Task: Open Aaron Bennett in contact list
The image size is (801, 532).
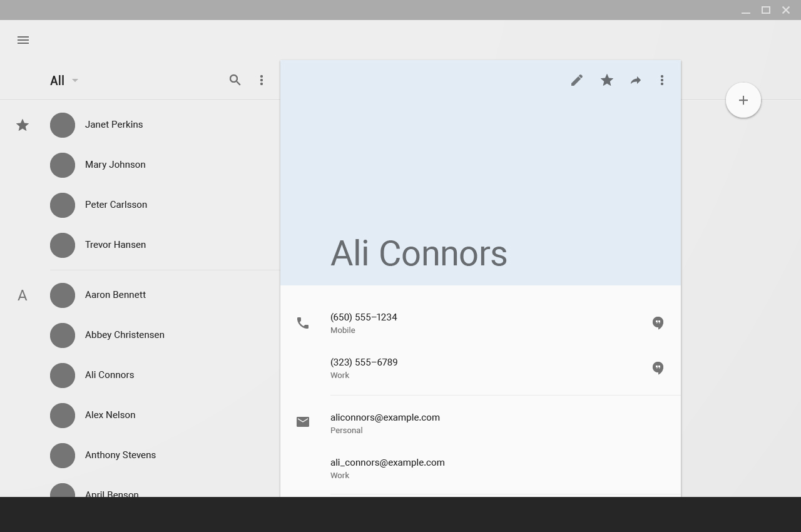Action: [115, 295]
